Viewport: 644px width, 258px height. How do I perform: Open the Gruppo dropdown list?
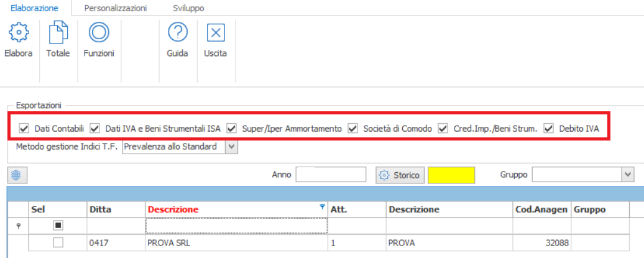(x=627, y=175)
